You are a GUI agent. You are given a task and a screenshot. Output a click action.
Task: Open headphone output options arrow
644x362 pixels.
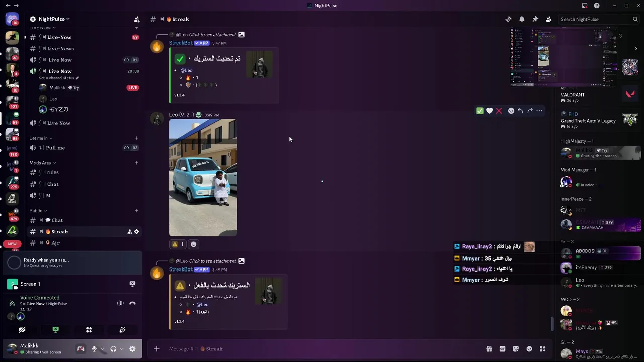click(x=121, y=349)
